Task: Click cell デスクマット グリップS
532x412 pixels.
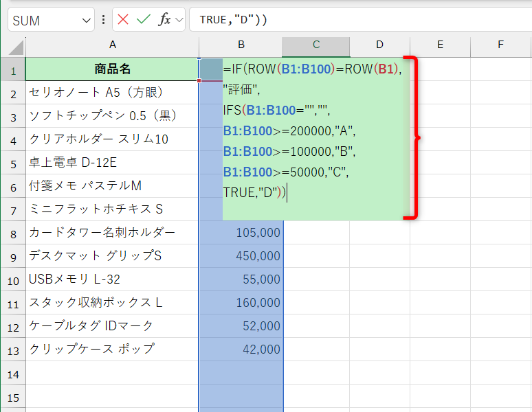Action: (x=112, y=256)
